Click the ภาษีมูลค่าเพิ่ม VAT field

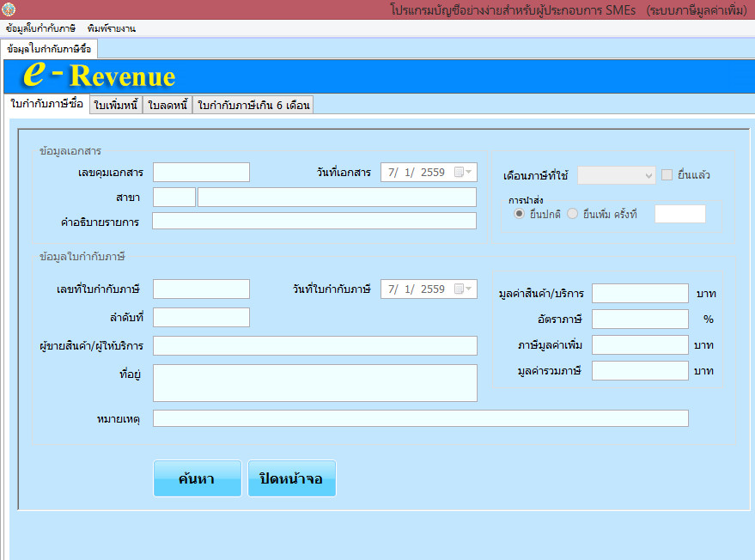[x=640, y=344]
